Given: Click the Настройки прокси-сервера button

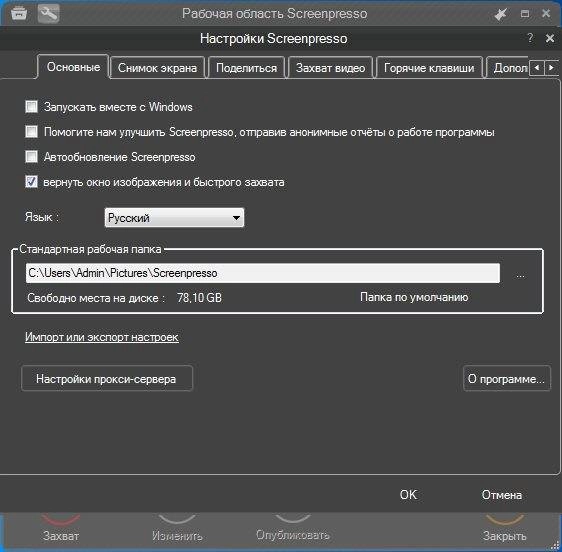Looking at the screenshot, I should click(x=107, y=379).
